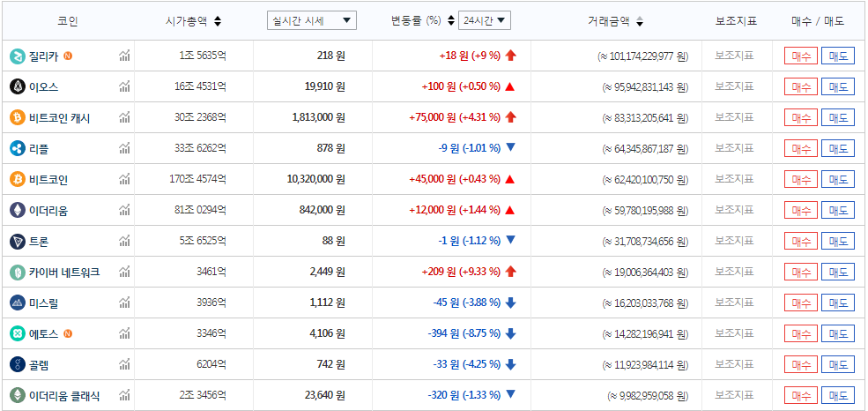This screenshot has width=868, height=411.
Task: Open 보조지표 link for 에토스
Action: coord(734,333)
